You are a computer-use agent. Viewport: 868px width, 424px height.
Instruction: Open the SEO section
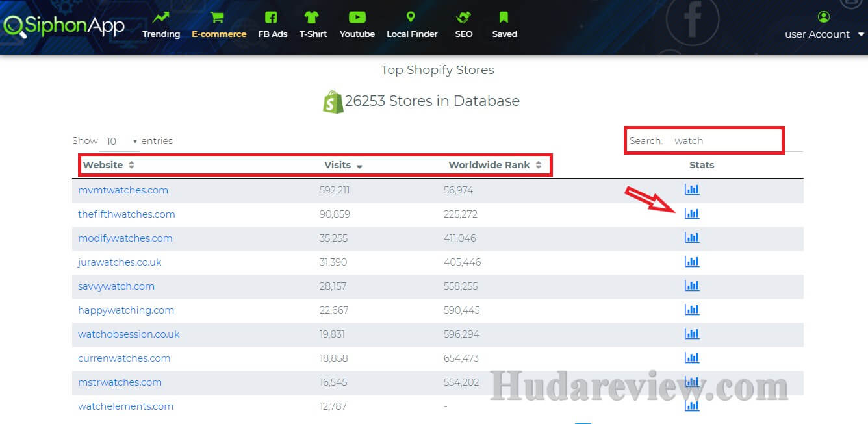coord(464,25)
